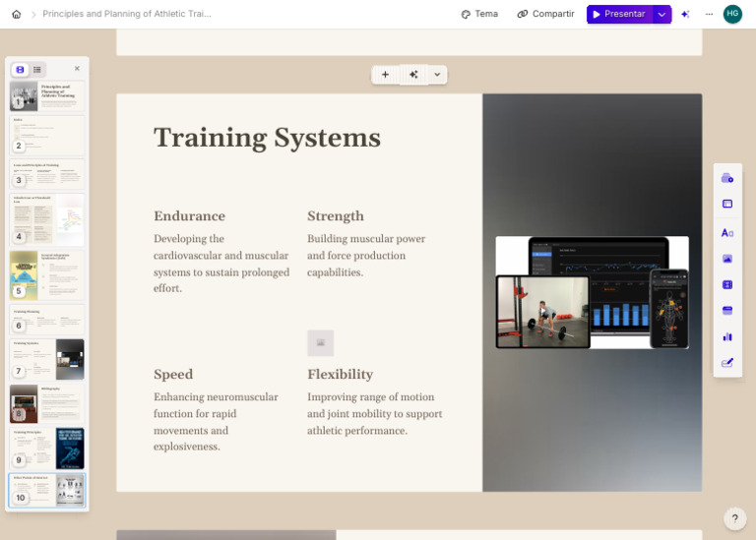The image size is (756, 540).
Task: Open the HG account avatar menu
Action: [732, 14]
